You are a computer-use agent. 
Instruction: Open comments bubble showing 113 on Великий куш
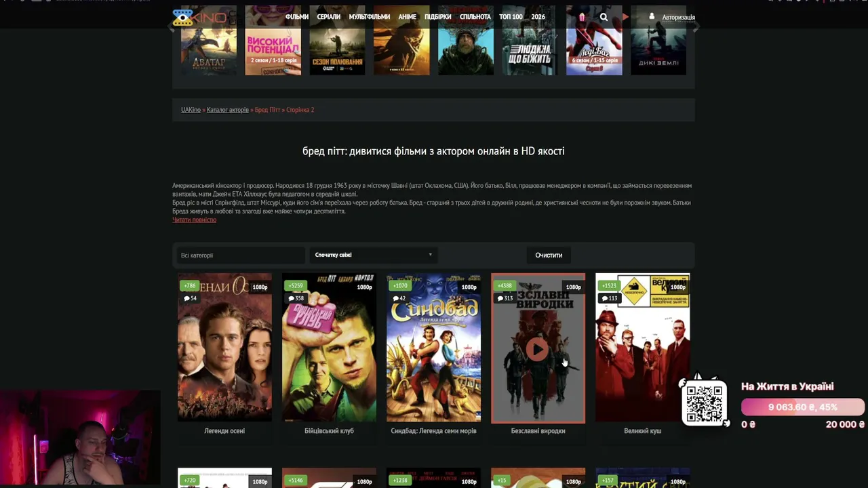610,298
